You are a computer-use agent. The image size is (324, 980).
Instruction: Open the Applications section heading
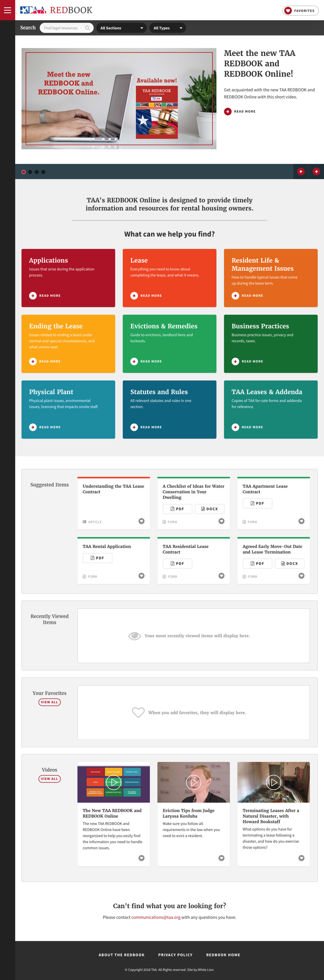pyautogui.click(x=48, y=260)
